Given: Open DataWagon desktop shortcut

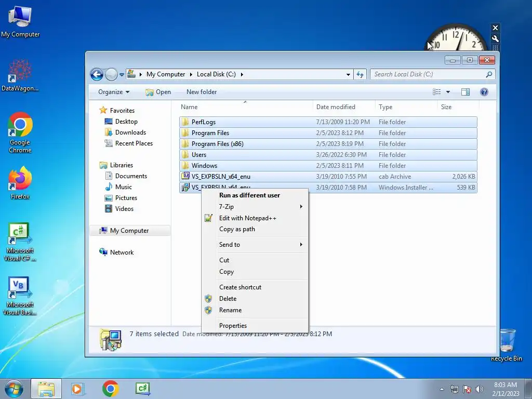Looking at the screenshot, I should pyautogui.click(x=20, y=75).
